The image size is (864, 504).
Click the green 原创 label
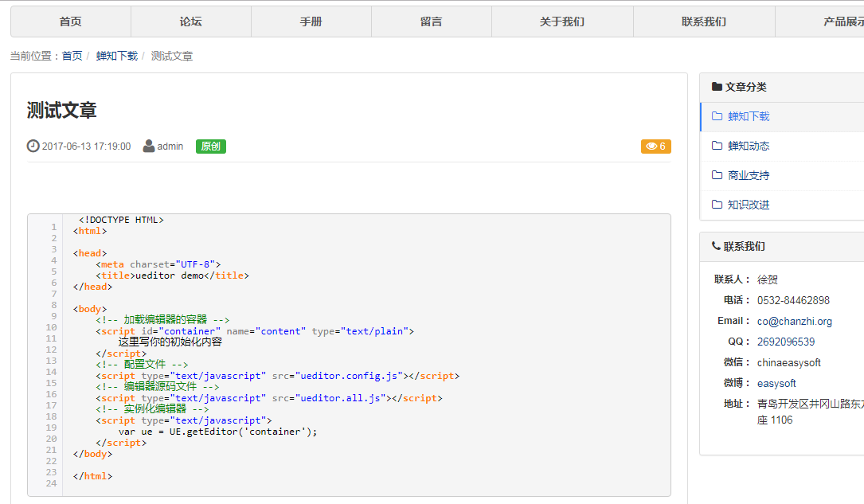[x=211, y=147]
